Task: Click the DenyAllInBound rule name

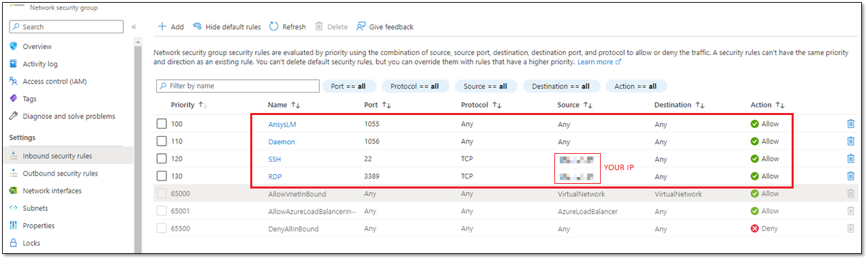Action: click(293, 229)
